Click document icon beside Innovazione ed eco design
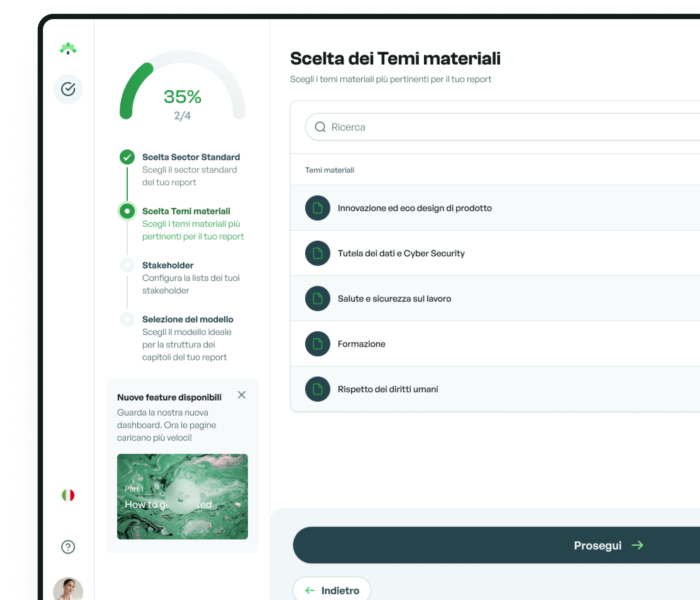The height and width of the screenshot is (600, 700). coord(317,208)
